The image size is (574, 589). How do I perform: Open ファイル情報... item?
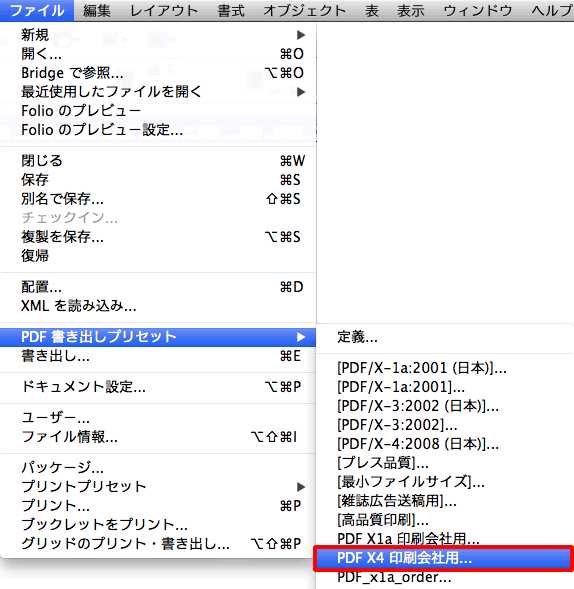pyautogui.click(x=158, y=437)
